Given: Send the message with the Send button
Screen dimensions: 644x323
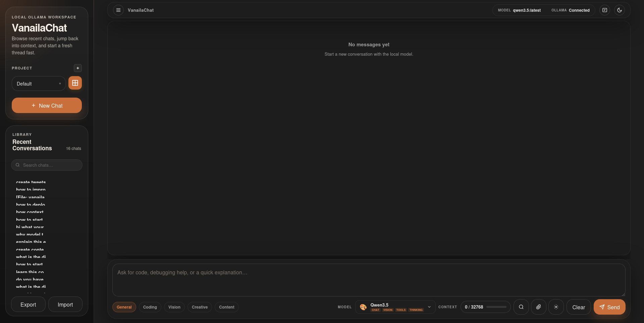Looking at the screenshot, I should [x=609, y=307].
